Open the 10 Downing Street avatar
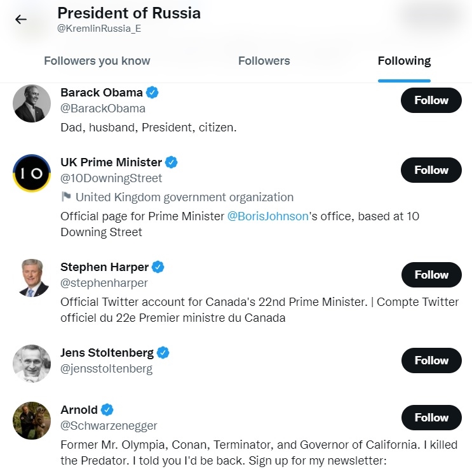The height and width of the screenshot is (476, 472). click(x=32, y=173)
